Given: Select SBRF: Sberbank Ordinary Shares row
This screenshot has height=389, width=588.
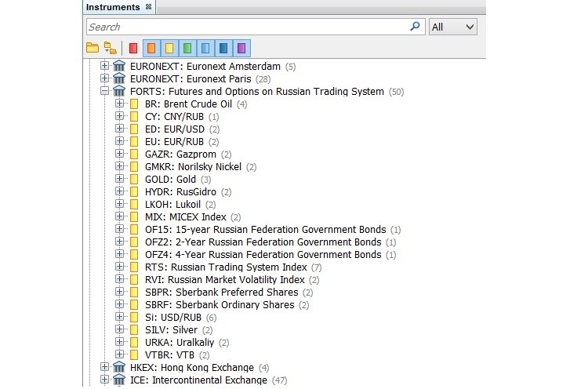Looking at the screenshot, I should click(x=220, y=304).
